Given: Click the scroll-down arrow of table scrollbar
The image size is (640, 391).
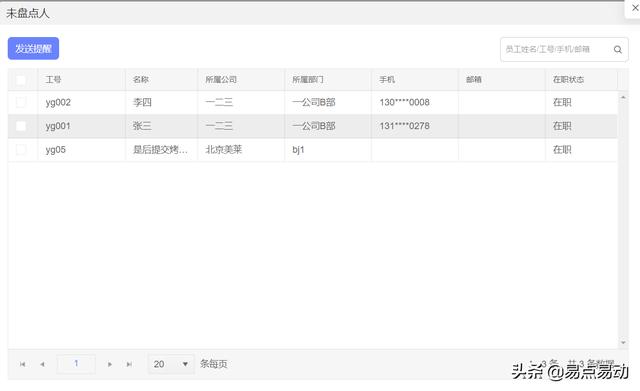Looking at the screenshot, I should (x=623, y=343).
